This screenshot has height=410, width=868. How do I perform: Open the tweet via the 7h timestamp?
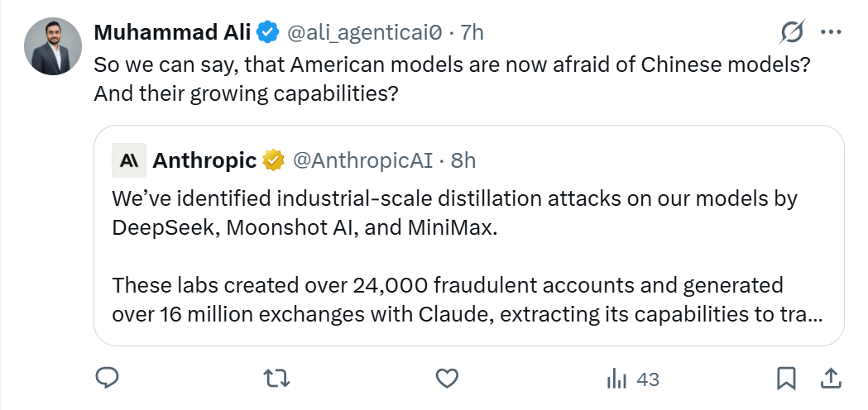click(x=472, y=33)
